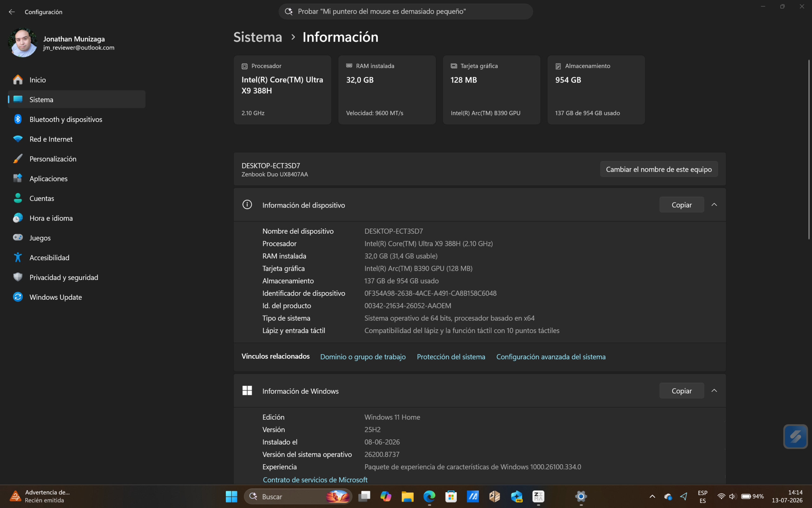The image size is (812, 508).
Task: Open Microsoft Store from the taskbar
Action: pyautogui.click(x=451, y=497)
